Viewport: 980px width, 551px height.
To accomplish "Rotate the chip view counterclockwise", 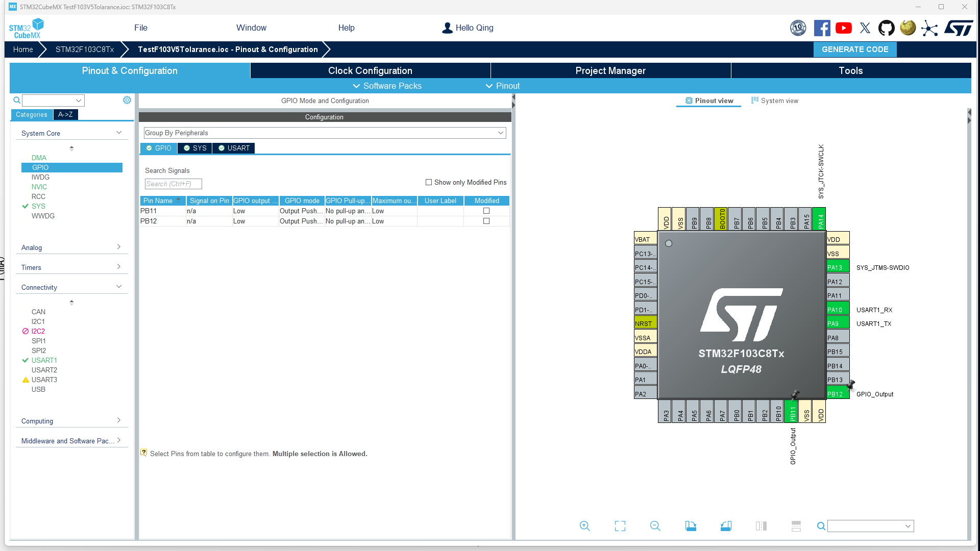I will coord(726,526).
